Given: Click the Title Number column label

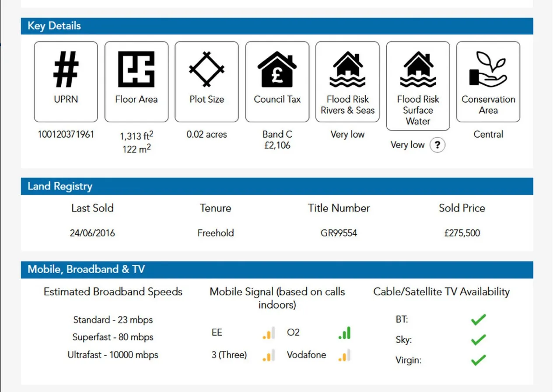Looking at the screenshot, I should 339,208.
